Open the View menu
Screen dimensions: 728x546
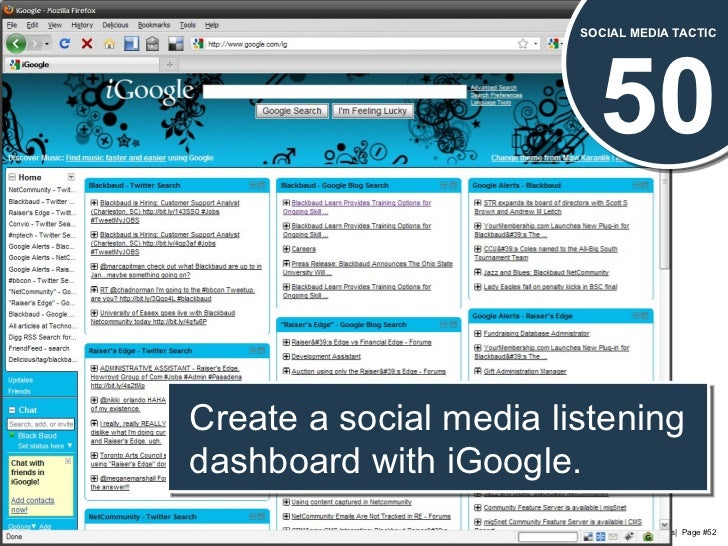coord(54,25)
